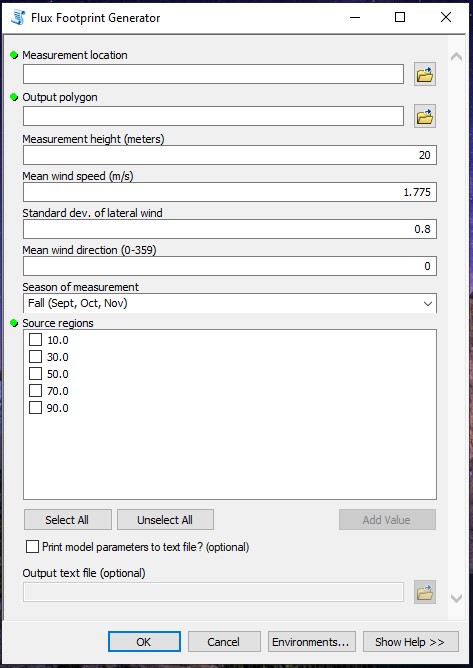Open the Environments settings
The height and width of the screenshot is (668, 473).
(311, 642)
